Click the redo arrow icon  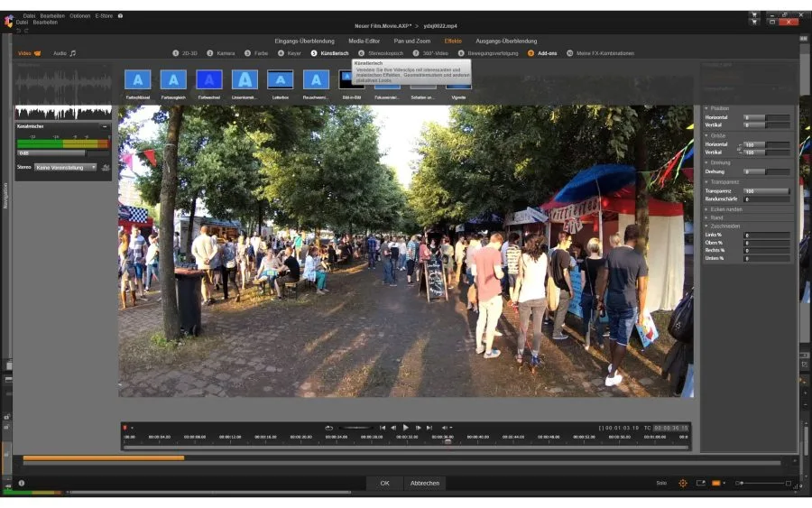point(26,31)
